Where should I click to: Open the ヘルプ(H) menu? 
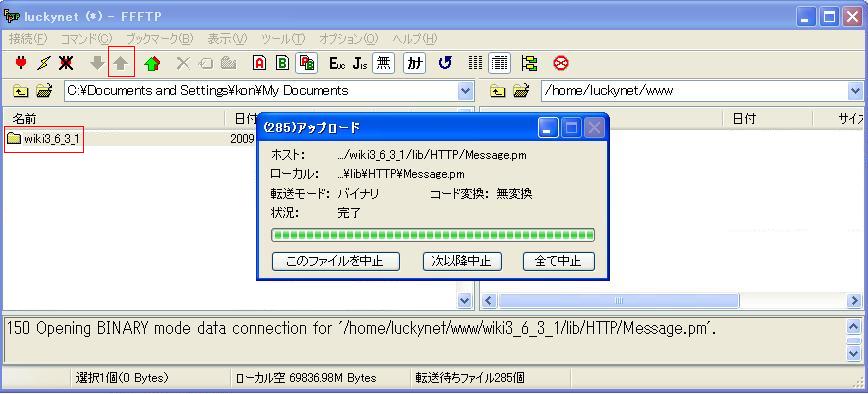[415, 39]
